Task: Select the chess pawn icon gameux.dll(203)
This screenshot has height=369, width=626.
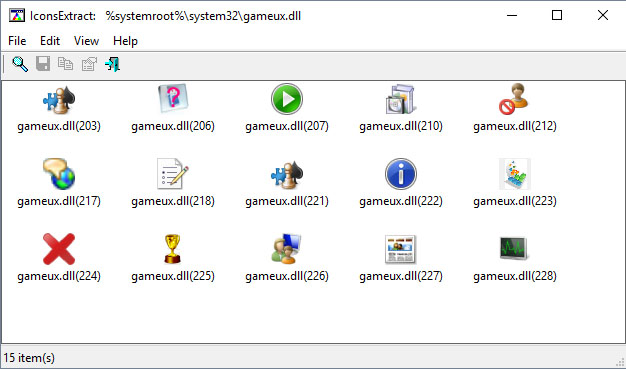Action: 59,99
